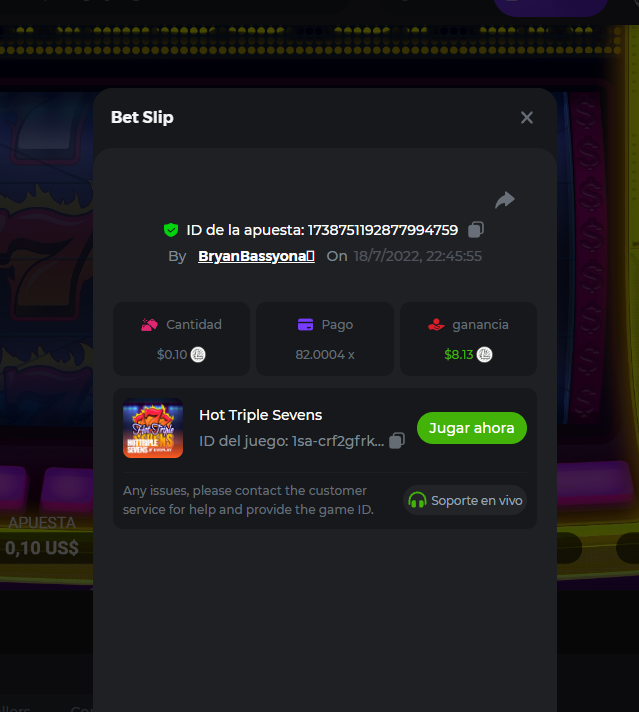Click the Jugar ahora button
639x712 pixels.
coord(471,428)
